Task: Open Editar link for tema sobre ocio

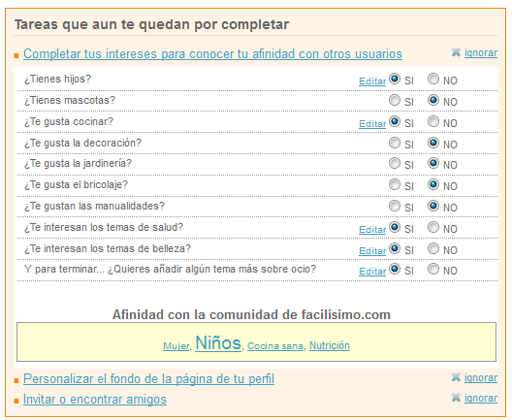Action: [x=372, y=271]
